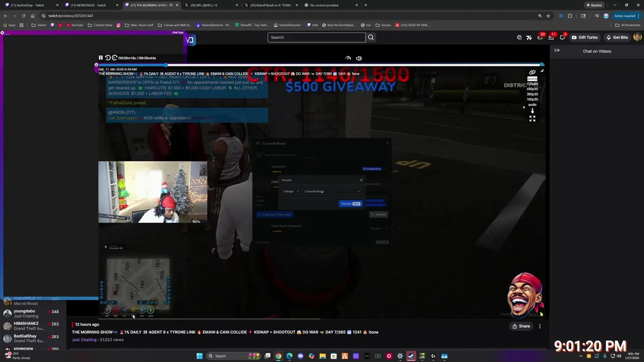Open a new browser tab
Image resolution: width=644 pixels, height=362 pixels.
tap(366, 5)
